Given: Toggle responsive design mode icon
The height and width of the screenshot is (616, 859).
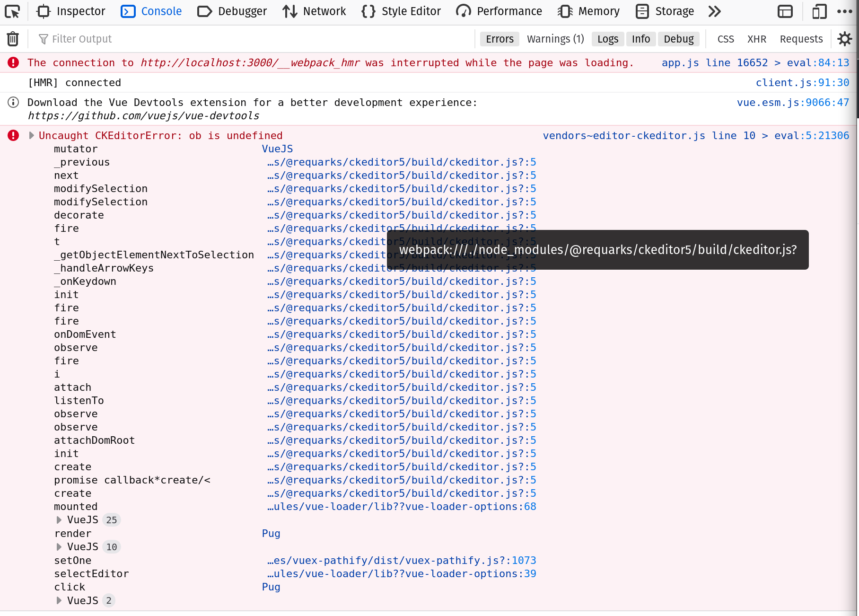Looking at the screenshot, I should [819, 11].
